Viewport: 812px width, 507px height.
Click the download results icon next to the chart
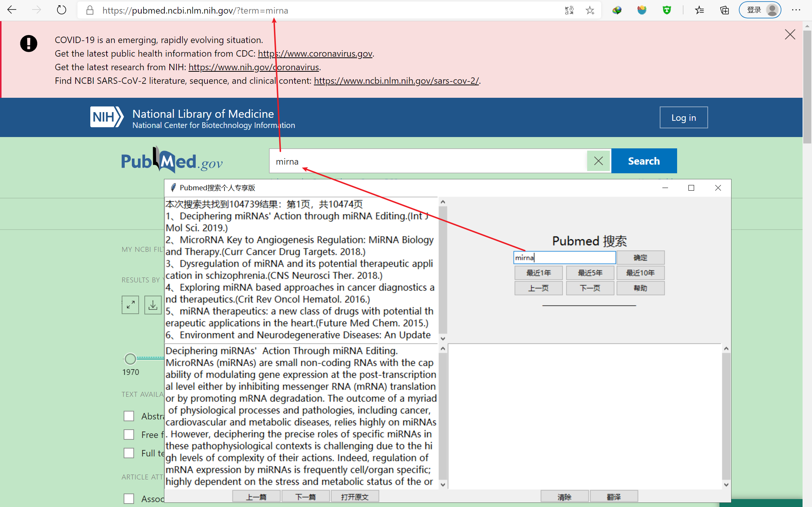coord(153,305)
